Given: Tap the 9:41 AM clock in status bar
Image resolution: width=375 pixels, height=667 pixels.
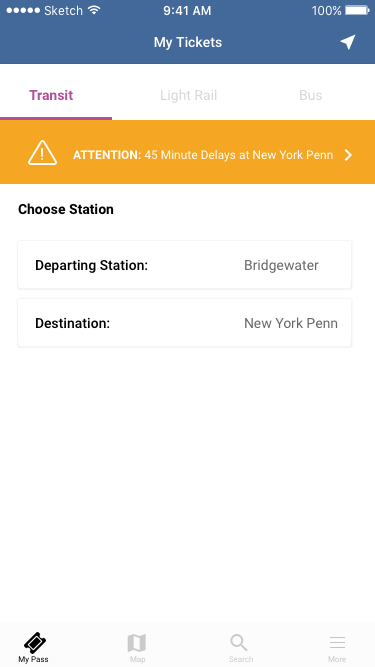Looking at the screenshot, I should coord(187,10).
